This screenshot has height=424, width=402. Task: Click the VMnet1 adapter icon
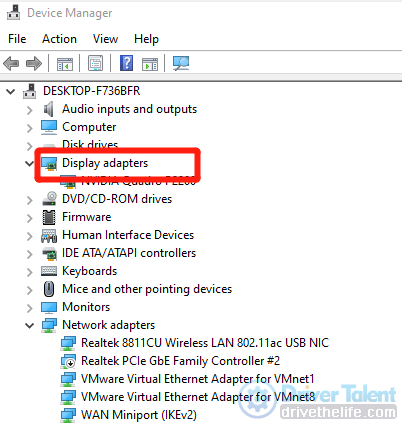[68, 379]
